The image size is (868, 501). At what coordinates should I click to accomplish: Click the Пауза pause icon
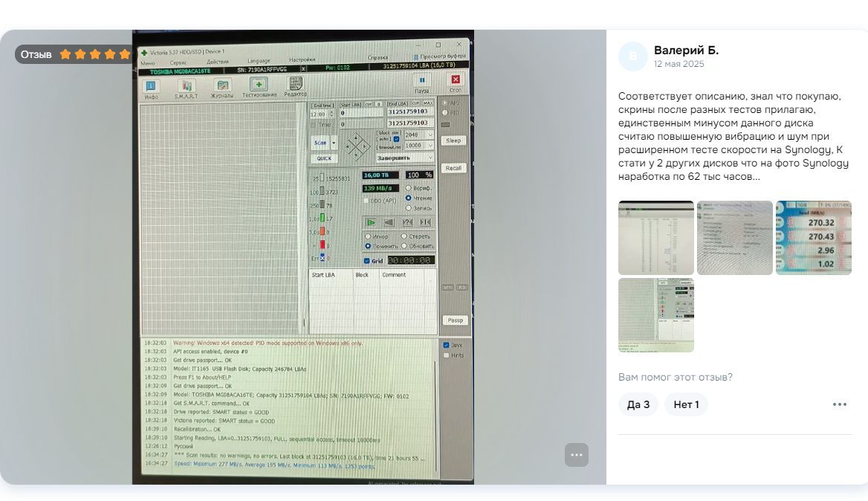422,80
